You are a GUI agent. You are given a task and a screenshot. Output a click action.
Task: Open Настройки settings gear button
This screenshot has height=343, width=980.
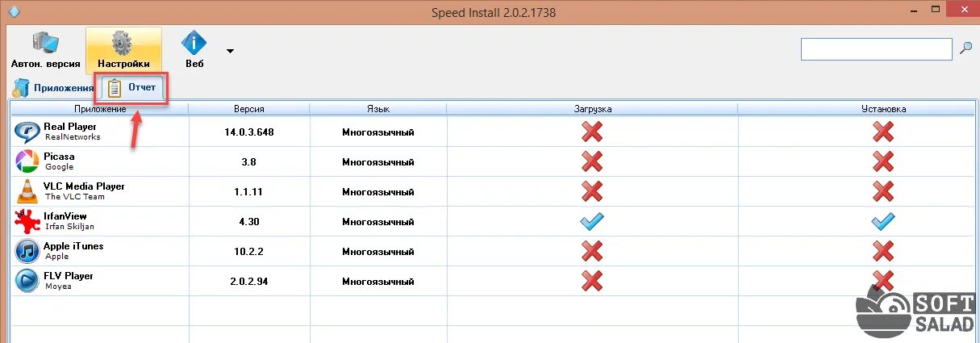click(123, 50)
